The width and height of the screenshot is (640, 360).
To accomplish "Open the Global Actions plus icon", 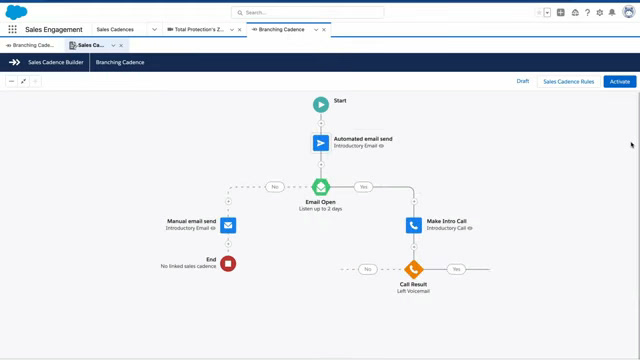I will (561, 13).
